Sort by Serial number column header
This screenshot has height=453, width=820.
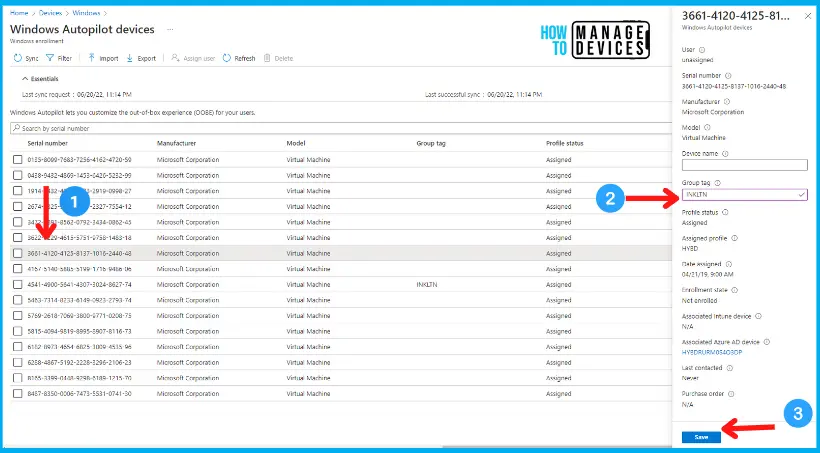pyautogui.click(x=48, y=143)
